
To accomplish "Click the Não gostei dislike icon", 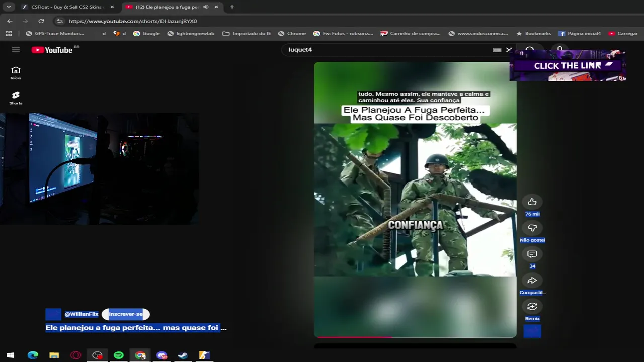I will point(532,228).
